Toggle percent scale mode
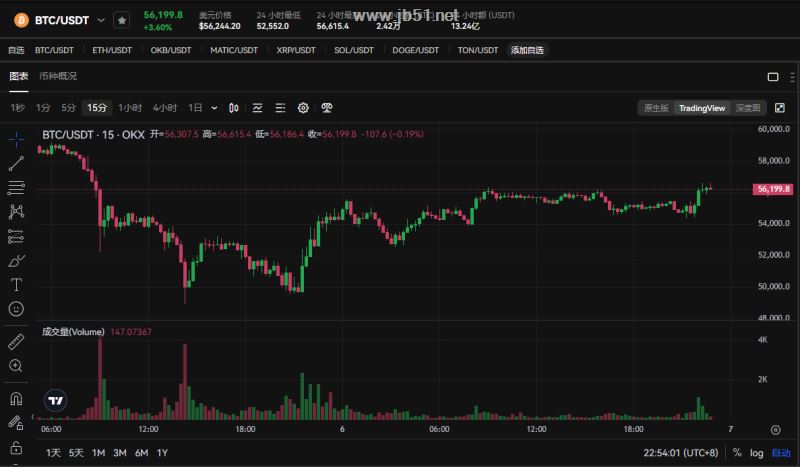 click(x=737, y=453)
